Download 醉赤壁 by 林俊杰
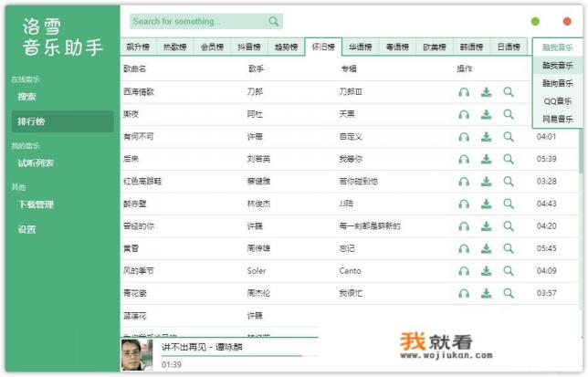This screenshot has width=588, height=377. [487, 204]
